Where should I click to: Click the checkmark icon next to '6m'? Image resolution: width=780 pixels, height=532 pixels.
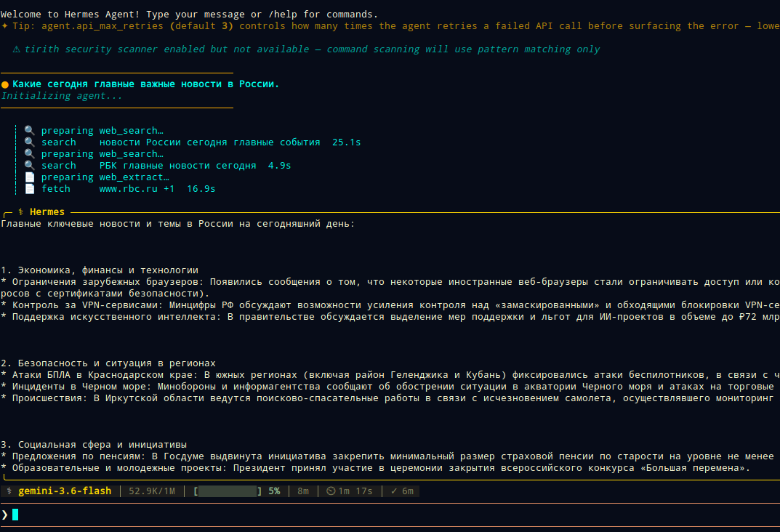(x=394, y=491)
